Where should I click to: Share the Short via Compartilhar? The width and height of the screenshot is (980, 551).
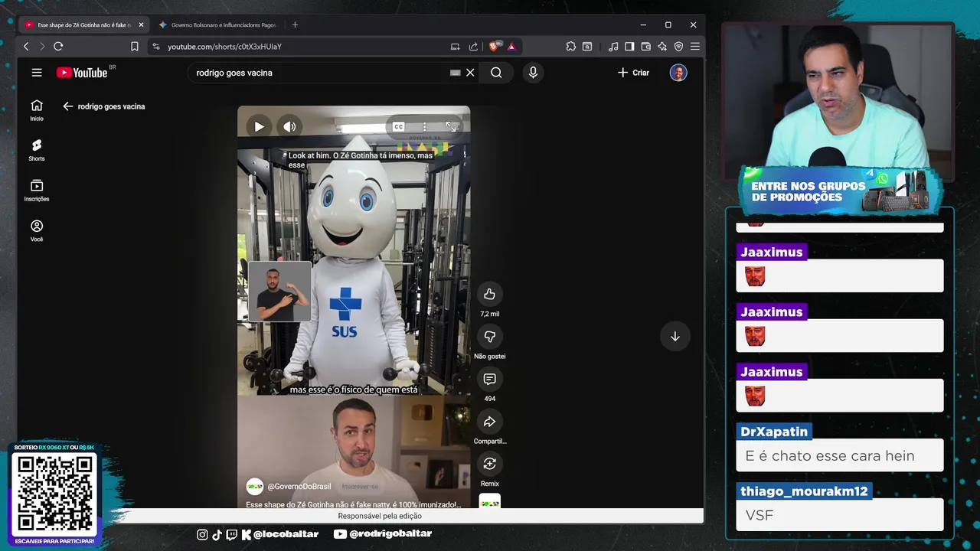point(489,422)
